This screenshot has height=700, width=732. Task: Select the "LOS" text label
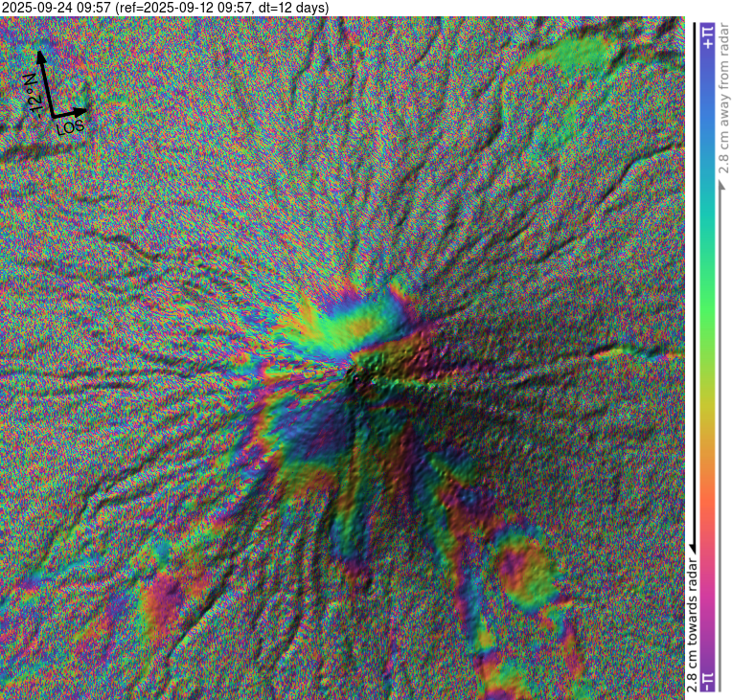[70, 126]
